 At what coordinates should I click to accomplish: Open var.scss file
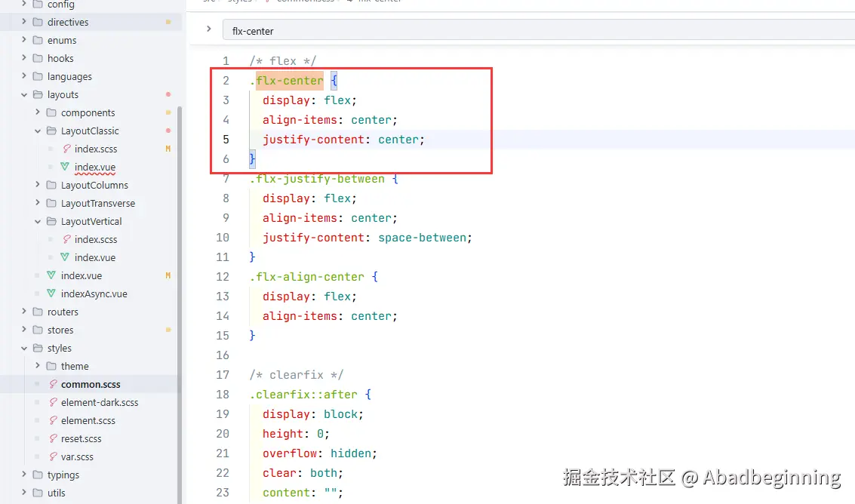point(77,456)
